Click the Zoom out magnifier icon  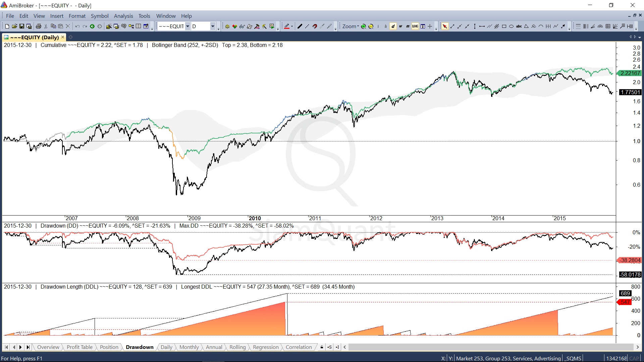pos(371,26)
